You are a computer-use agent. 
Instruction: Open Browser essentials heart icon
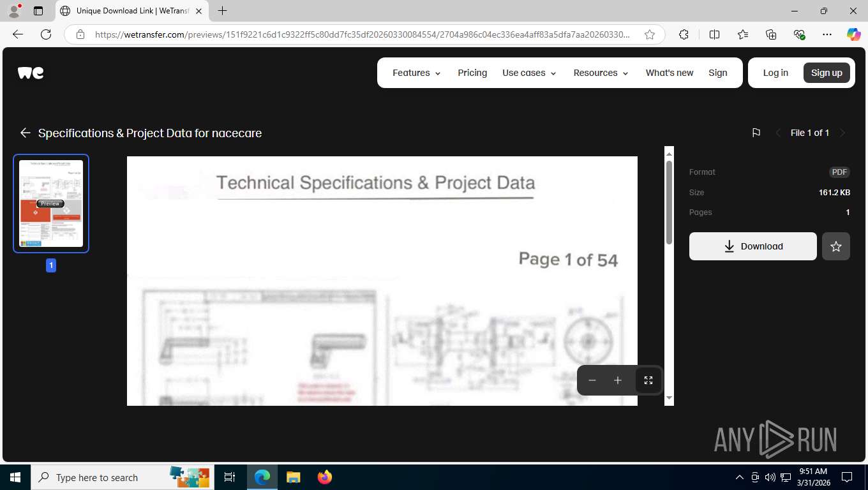(x=799, y=34)
